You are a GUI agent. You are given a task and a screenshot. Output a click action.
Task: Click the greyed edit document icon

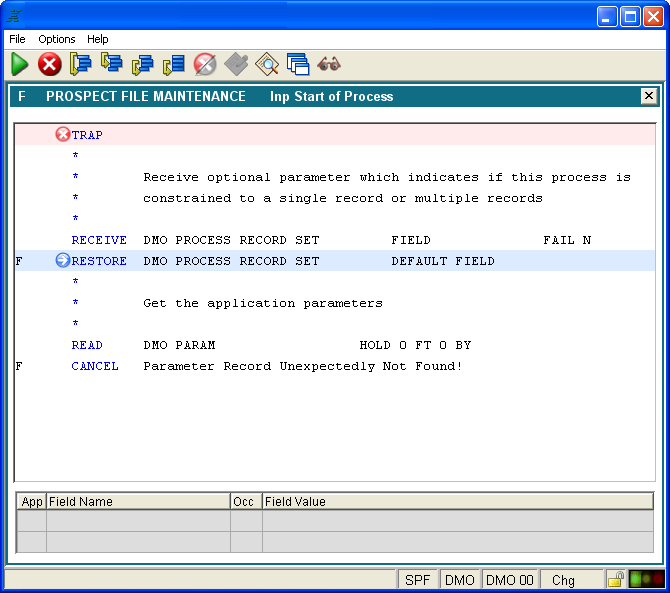236,64
